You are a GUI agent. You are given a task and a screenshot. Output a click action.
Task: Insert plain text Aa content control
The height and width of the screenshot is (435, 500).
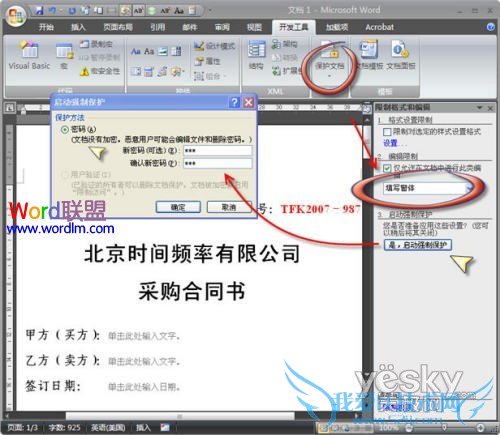149,51
